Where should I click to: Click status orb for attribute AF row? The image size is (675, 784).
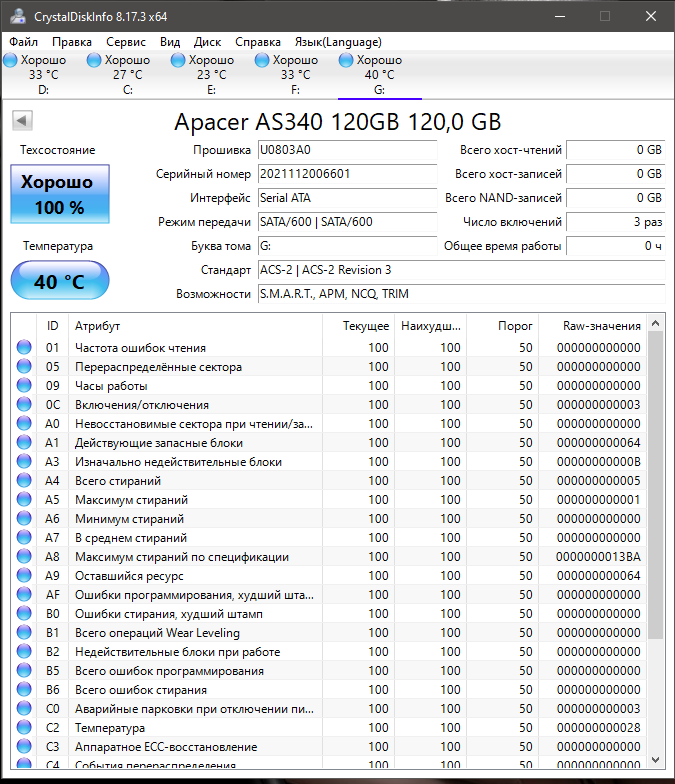pyautogui.click(x=24, y=594)
